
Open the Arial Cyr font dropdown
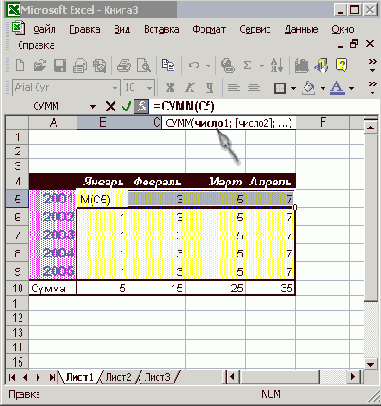pos(115,88)
